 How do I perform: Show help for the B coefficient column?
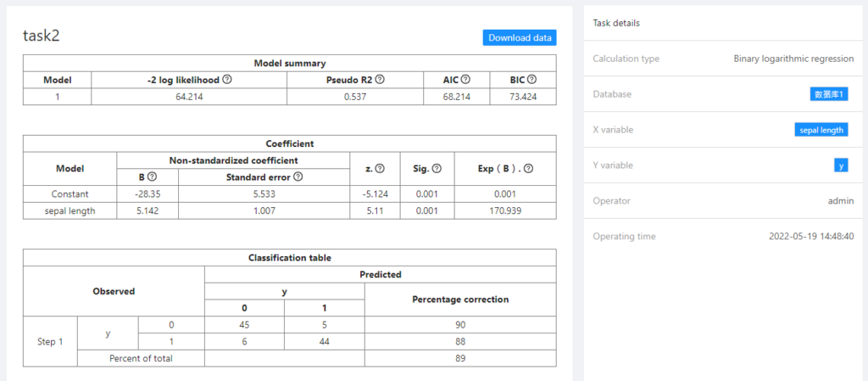[x=153, y=177]
